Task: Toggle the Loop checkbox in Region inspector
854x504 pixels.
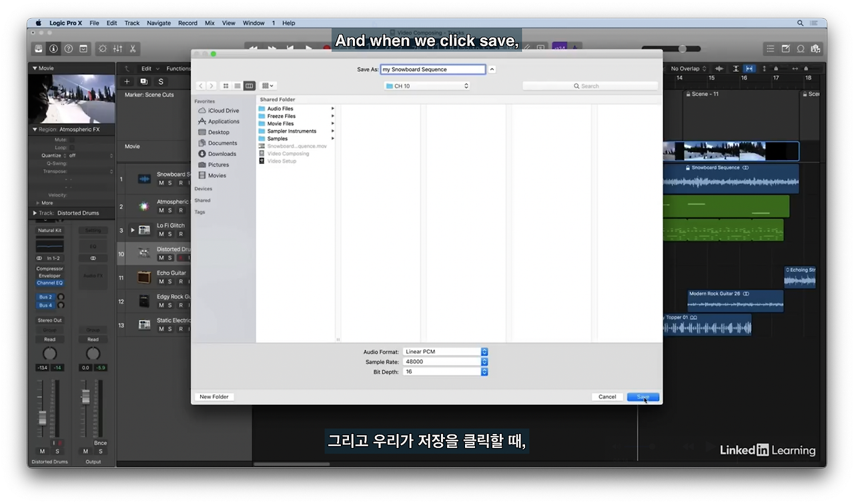Action: pyautogui.click(x=71, y=147)
